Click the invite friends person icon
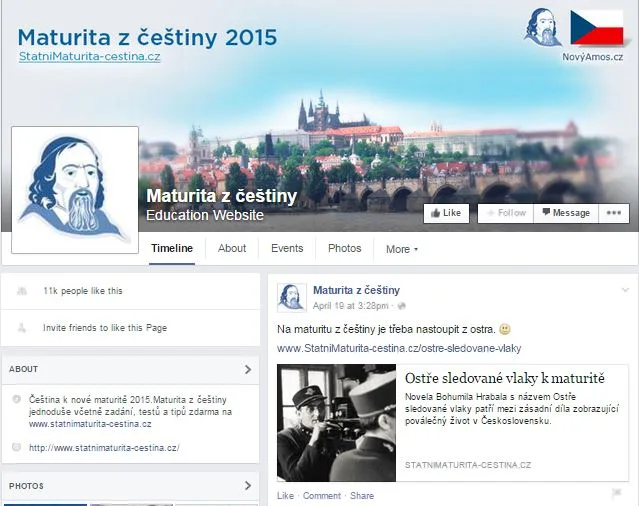639x506 pixels. tap(22, 327)
